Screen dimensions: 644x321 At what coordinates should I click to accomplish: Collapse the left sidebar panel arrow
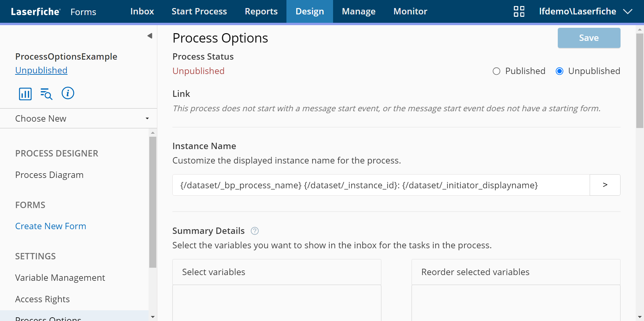click(x=150, y=36)
